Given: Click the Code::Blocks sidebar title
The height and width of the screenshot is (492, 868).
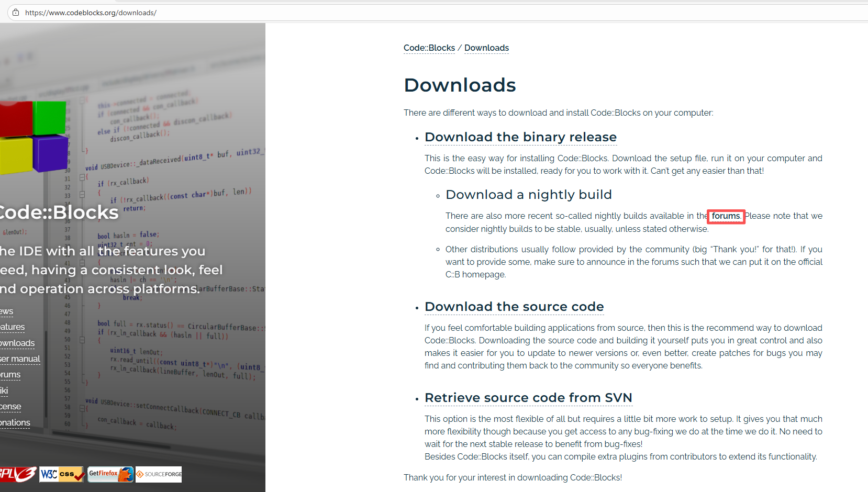Looking at the screenshot, I should [59, 213].
